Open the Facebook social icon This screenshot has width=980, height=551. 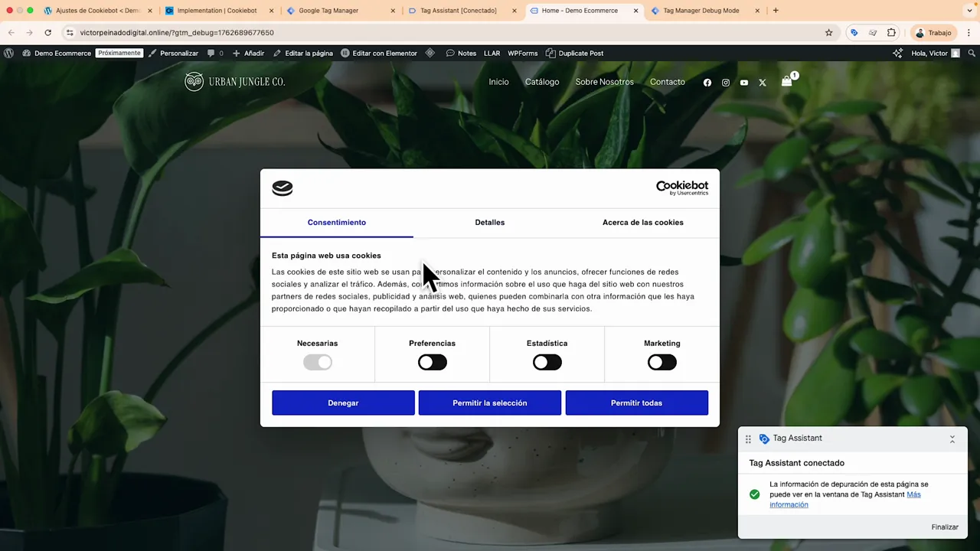[707, 82]
